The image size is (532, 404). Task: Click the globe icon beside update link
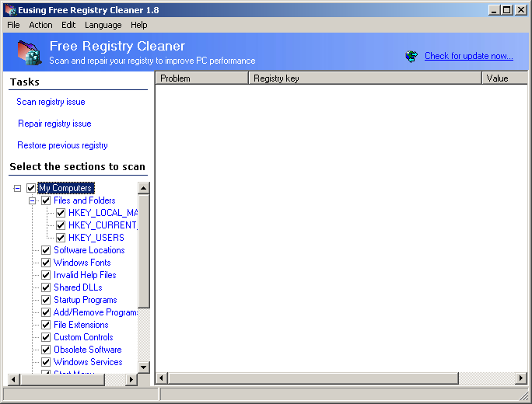coord(411,56)
